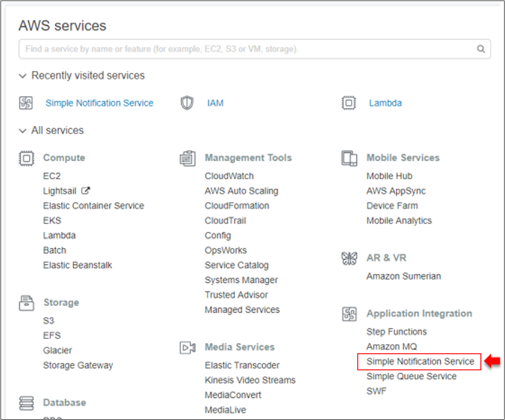The image size is (505, 420).
Task: Focus the find a service search box
Action: [x=254, y=49]
